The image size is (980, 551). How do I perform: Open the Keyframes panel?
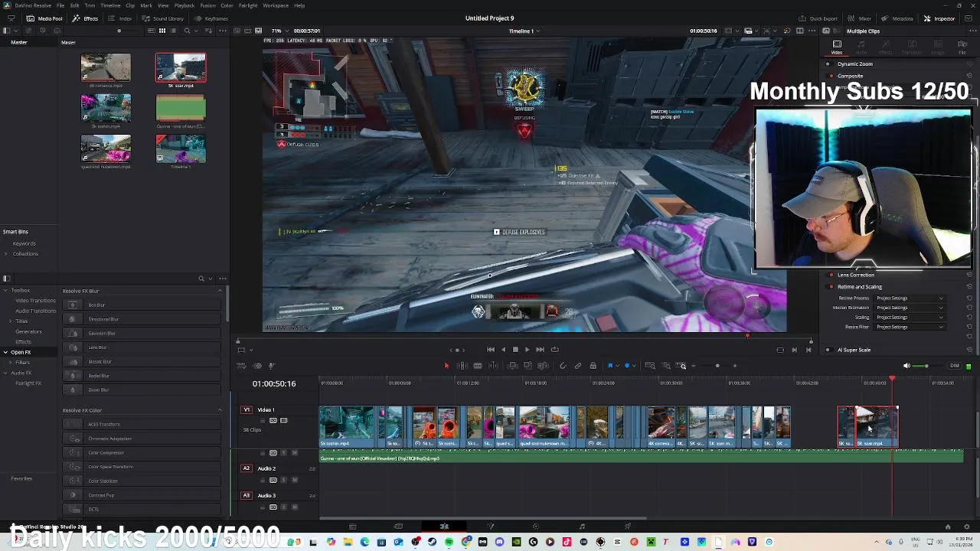click(x=211, y=18)
